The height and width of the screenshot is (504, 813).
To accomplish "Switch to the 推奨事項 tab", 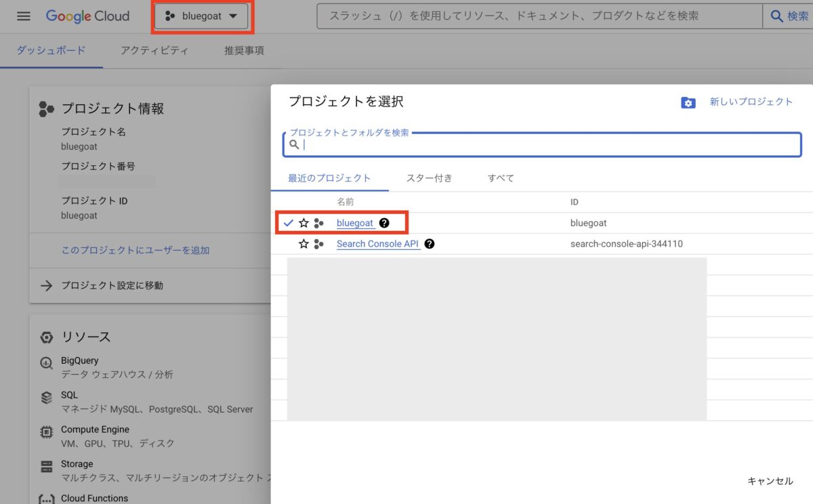I will [245, 51].
